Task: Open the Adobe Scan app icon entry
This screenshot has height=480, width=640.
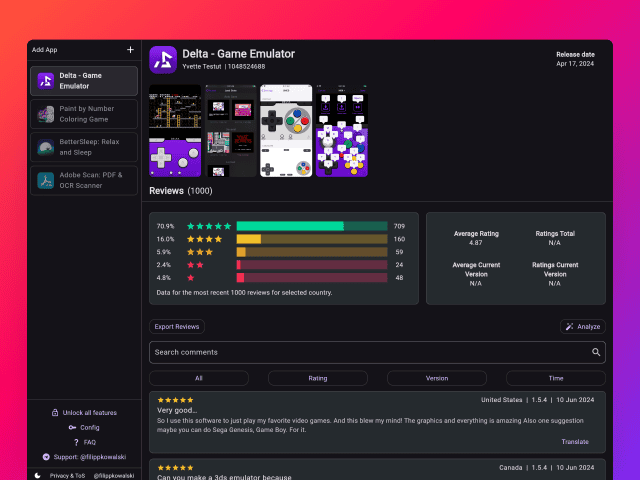Action: tap(45, 181)
